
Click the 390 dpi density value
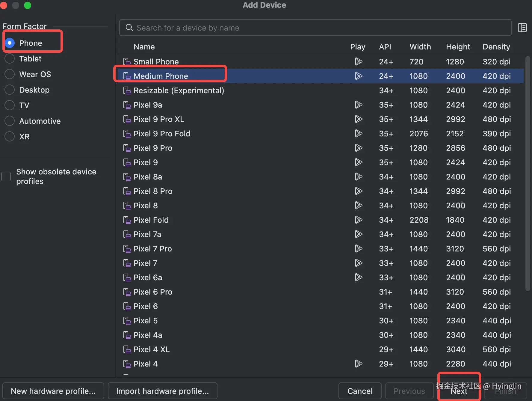(497, 134)
